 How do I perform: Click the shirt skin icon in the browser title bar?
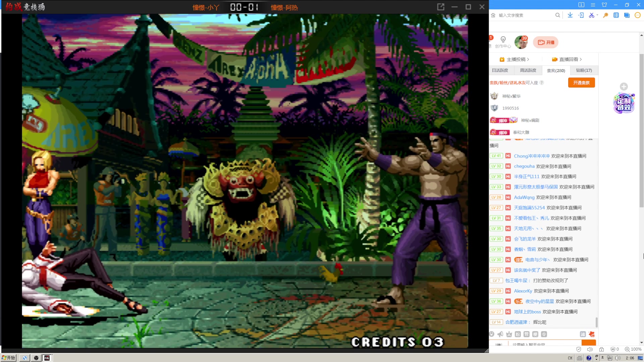(604, 5)
